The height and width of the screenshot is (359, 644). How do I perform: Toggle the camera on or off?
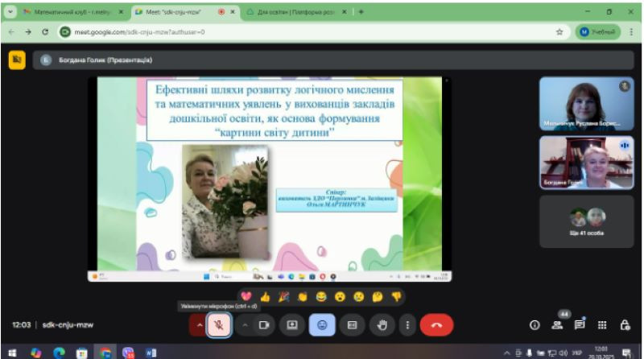(x=262, y=325)
